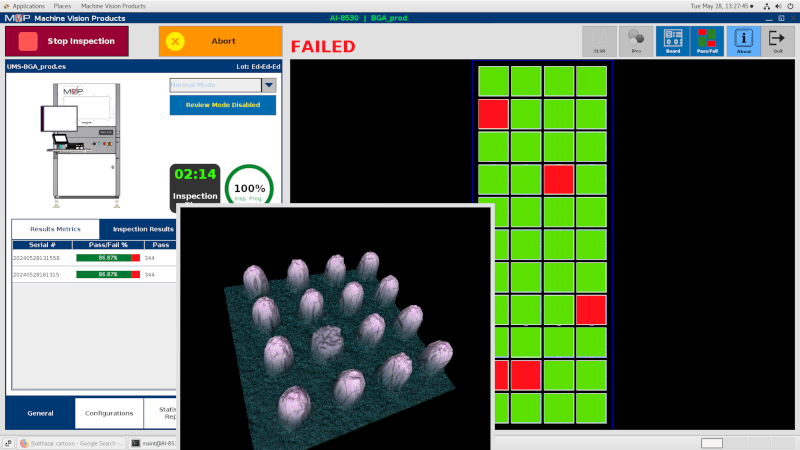
Task: Select the red failed cell in the board's fourth row
Action: (559, 179)
